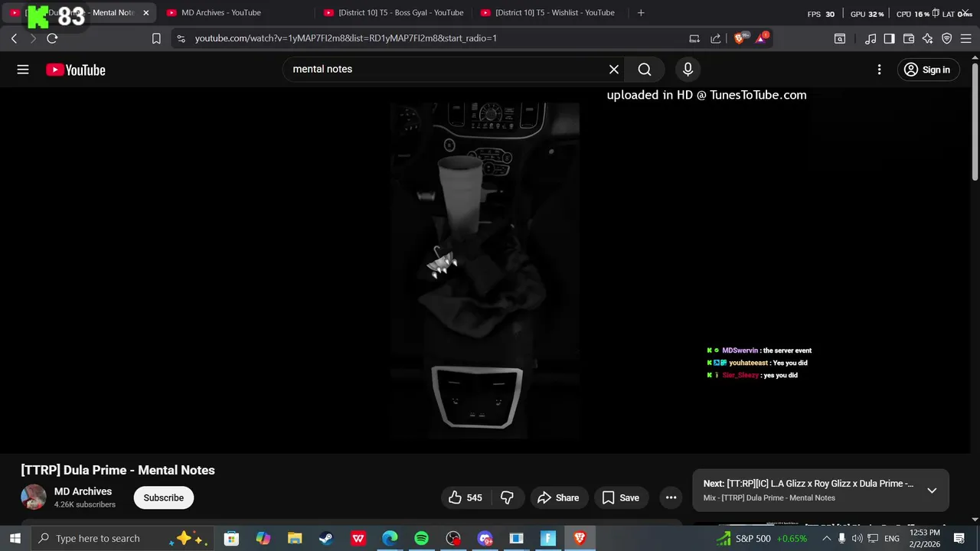The width and height of the screenshot is (980, 551).
Task: Go to the YouTube home logo
Action: pos(75,70)
